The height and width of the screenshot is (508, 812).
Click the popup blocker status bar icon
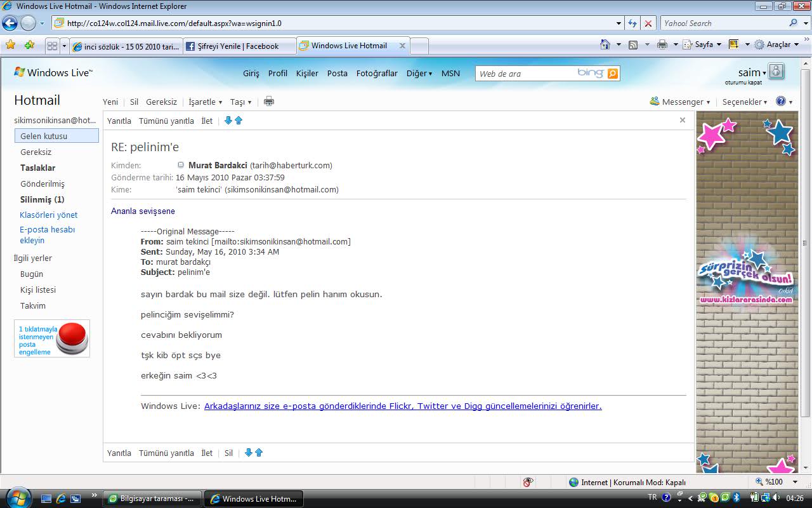coord(528,483)
